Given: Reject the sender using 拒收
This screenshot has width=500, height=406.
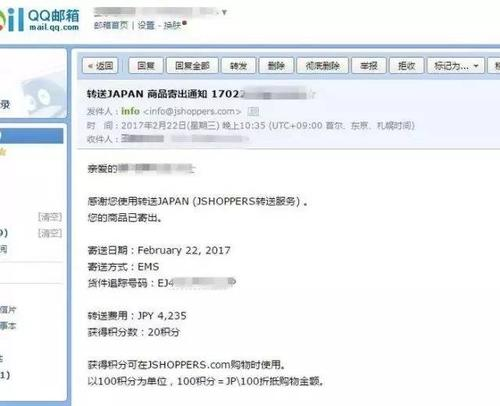Looking at the screenshot, I should pos(407,66).
